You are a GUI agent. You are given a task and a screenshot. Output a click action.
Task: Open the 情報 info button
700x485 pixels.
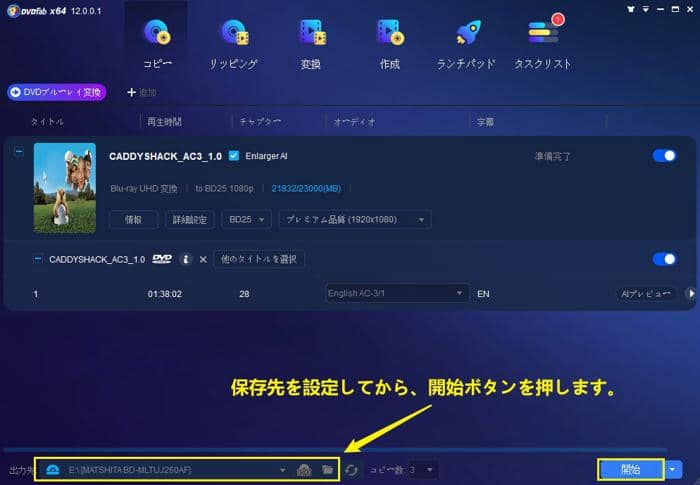coord(133,220)
